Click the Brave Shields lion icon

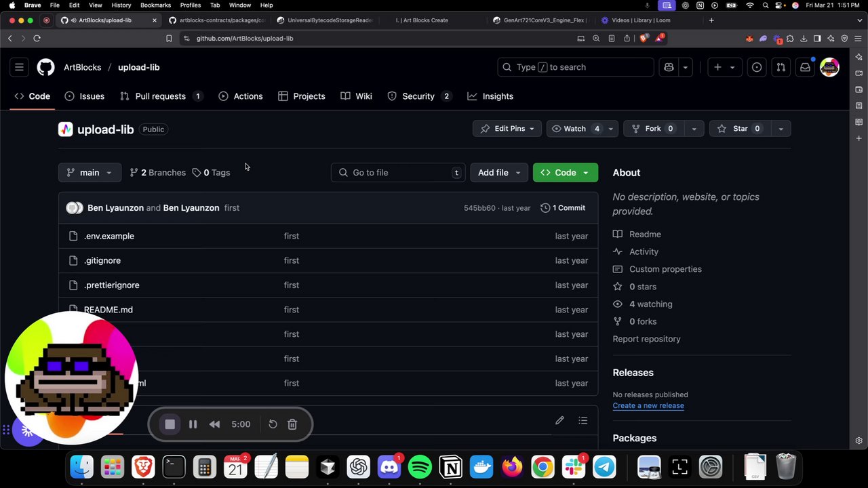click(644, 39)
